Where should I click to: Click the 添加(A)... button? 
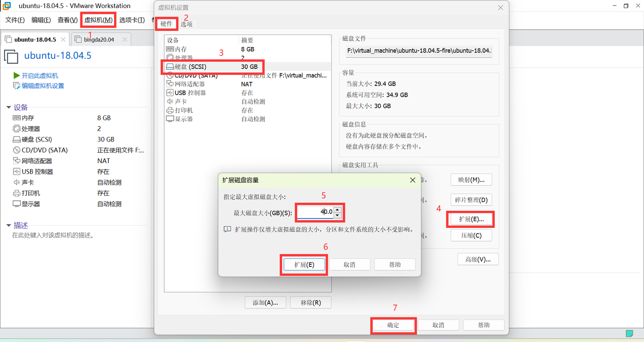click(266, 303)
